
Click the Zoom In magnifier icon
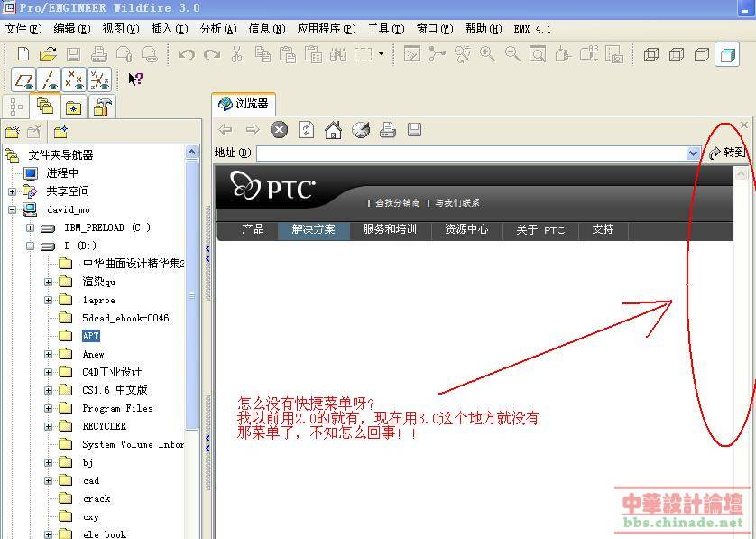pos(487,54)
